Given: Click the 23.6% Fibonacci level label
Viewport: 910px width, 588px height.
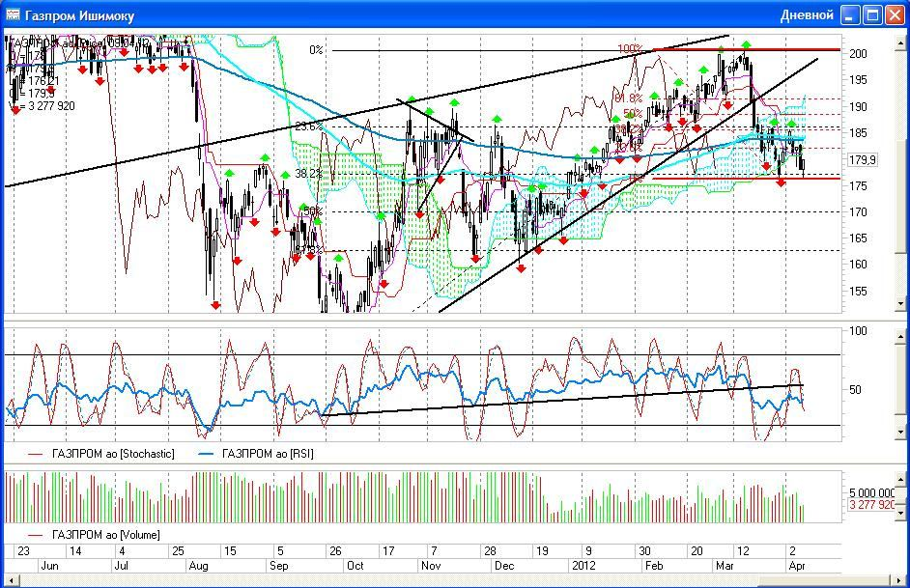Looking at the screenshot, I should (x=309, y=126).
